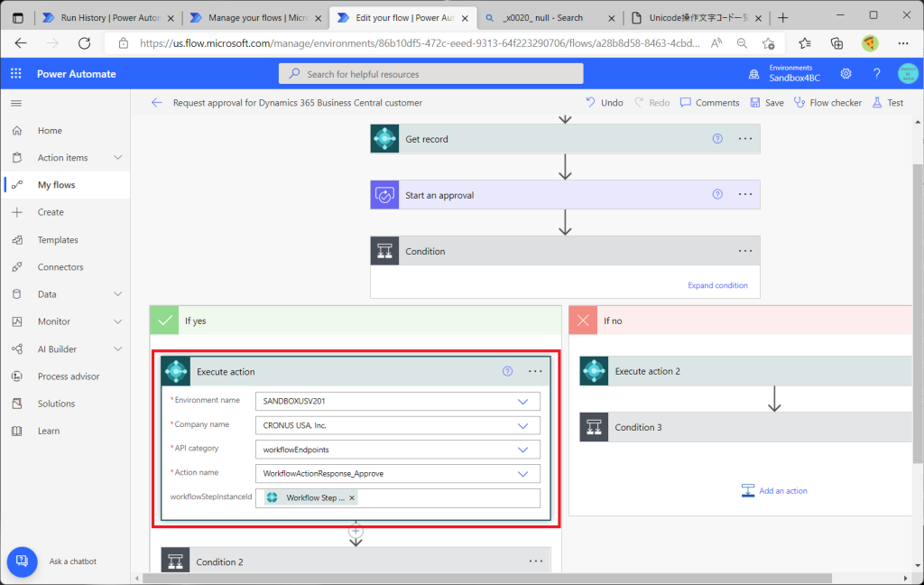The image size is (924, 585).
Task: Open more options for Start an approval
Action: click(x=744, y=194)
